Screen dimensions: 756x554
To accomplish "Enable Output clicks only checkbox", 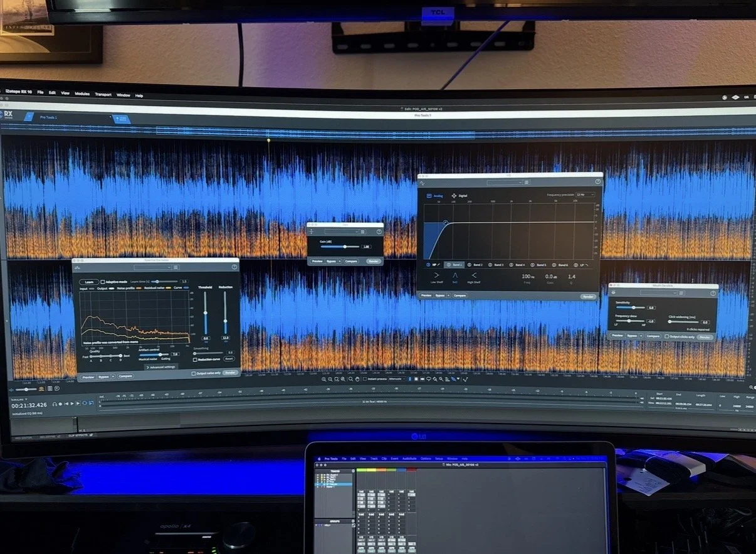I will click(666, 336).
